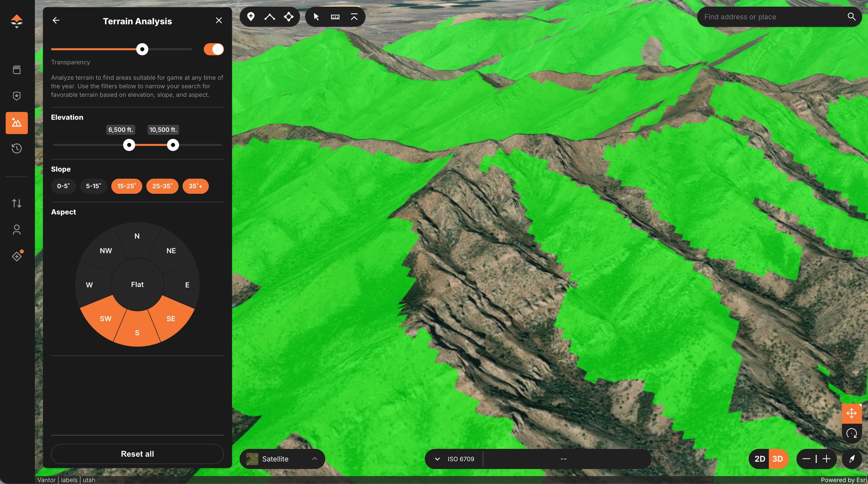Screen dimensions: 868x484
Task: Open the history clock sidebar icon
Action: click(17, 148)
